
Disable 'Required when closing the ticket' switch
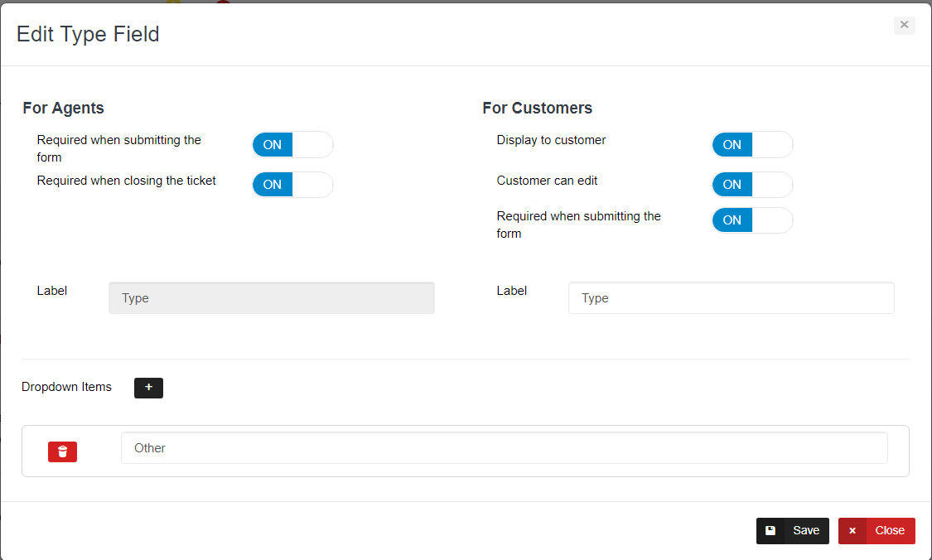pos(292,185)
